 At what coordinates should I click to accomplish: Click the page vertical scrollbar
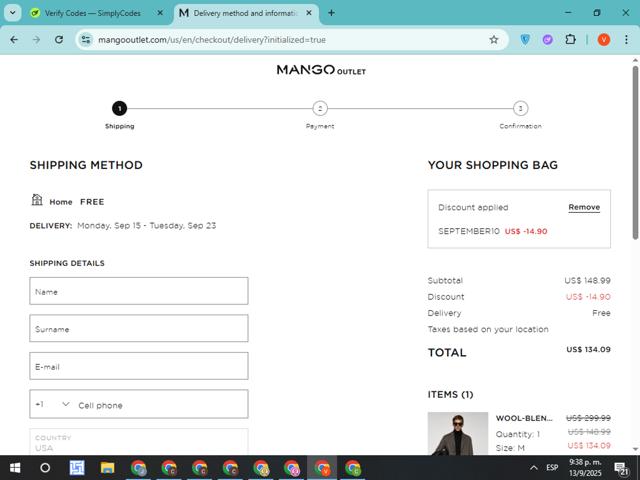pos(635,153)
